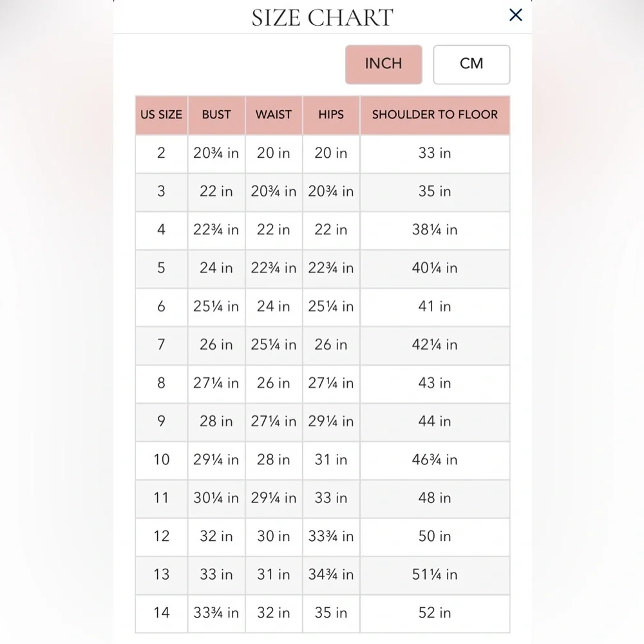Click the 46¾ in shoulder to floor cell
The width and height of the screenshot is (644, 644).
(435, 460)
